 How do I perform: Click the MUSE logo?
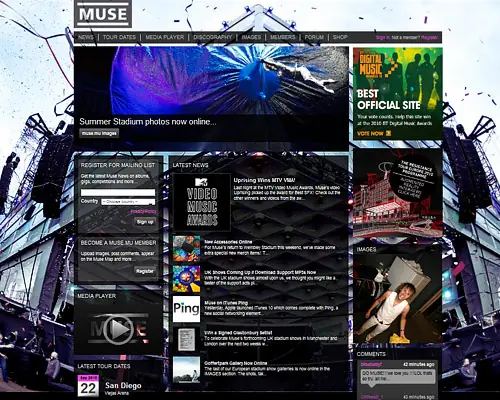(103, 14)
